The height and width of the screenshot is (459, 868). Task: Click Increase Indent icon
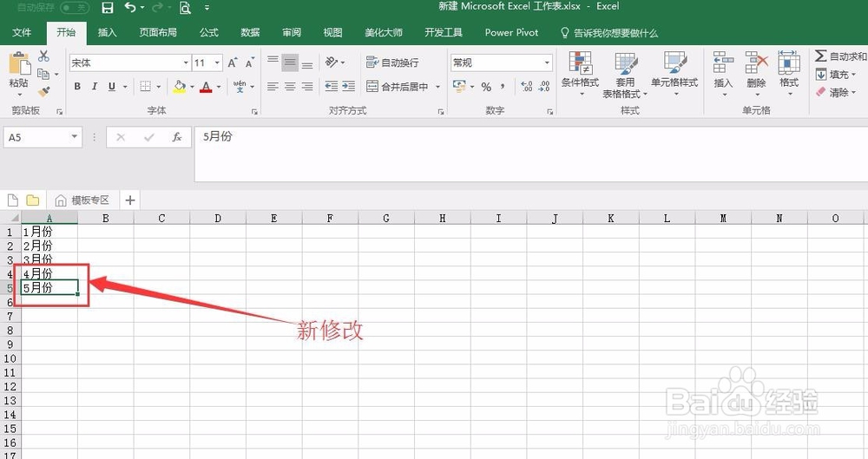tap(349, 87)
